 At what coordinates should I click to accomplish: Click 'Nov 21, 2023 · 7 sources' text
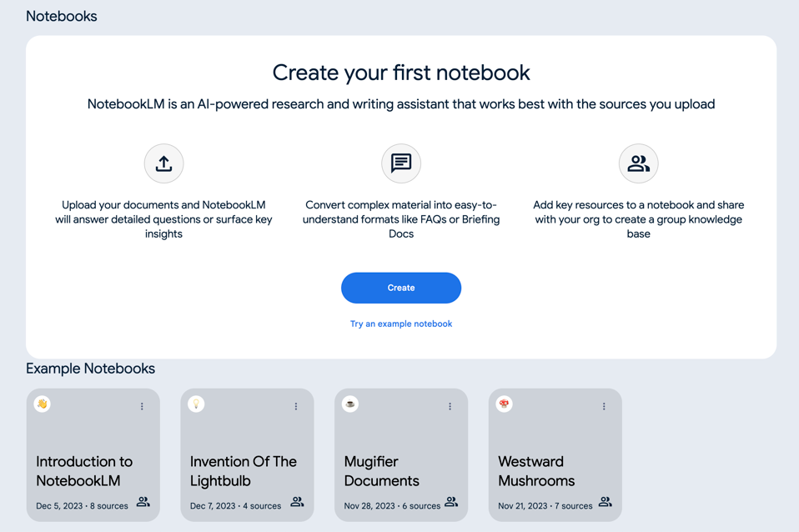(545, 506)
